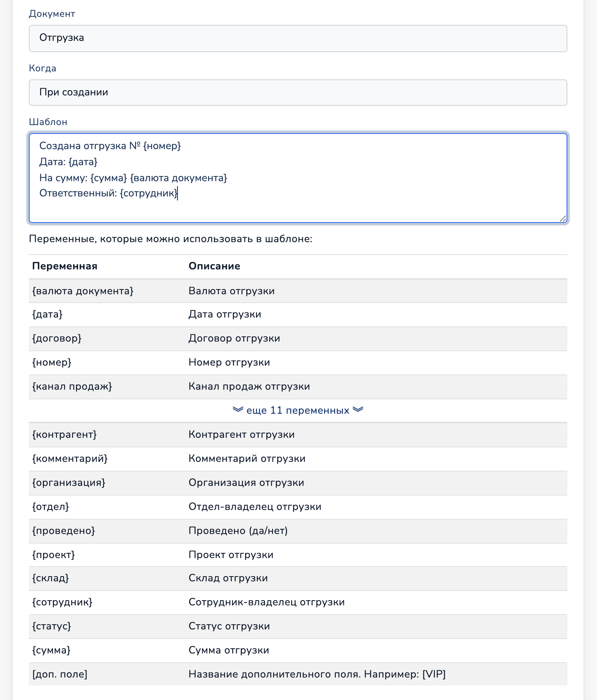Select the {канал продаж} variable

pos(72,386)
